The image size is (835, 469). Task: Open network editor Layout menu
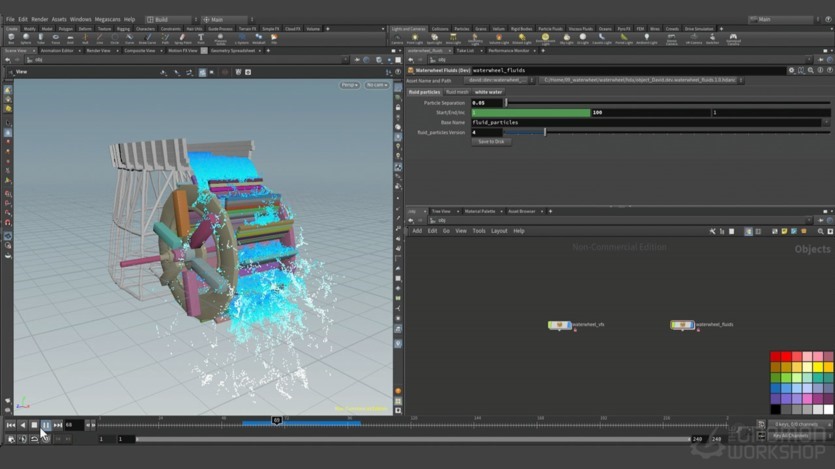point(499,231)
